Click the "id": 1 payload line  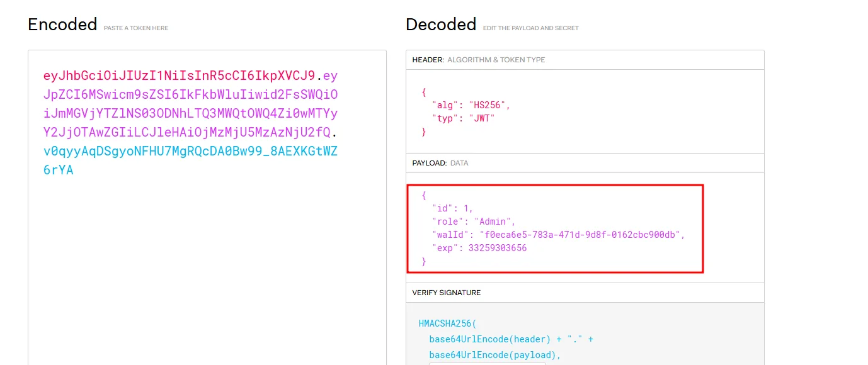click(452, 208)
